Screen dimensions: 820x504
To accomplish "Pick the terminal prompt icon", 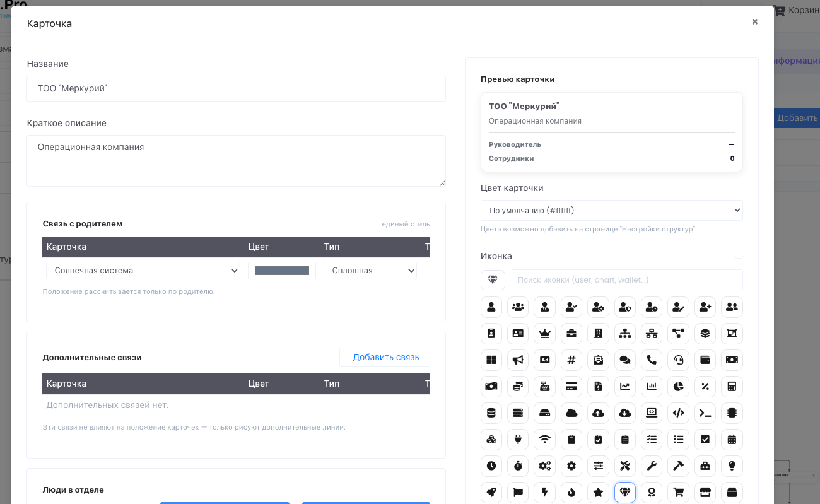I will [705, 413].
